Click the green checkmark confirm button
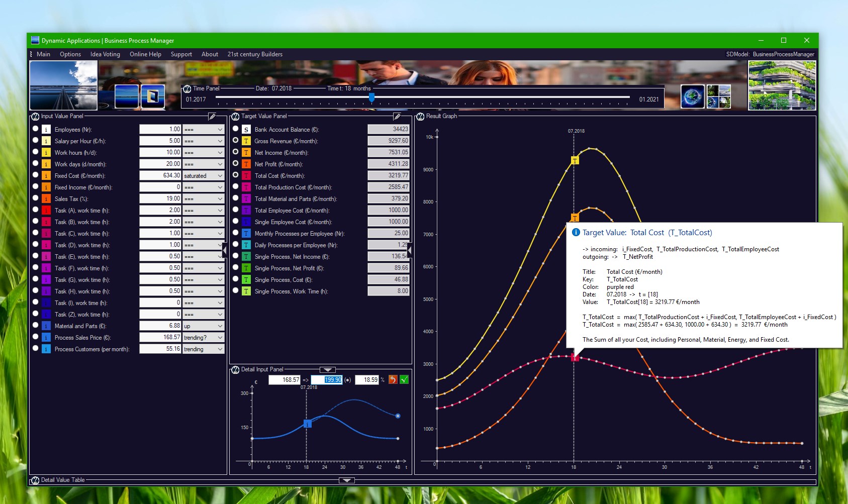Image resolution: width=848 pixels, height=504 pixels. 404,380
